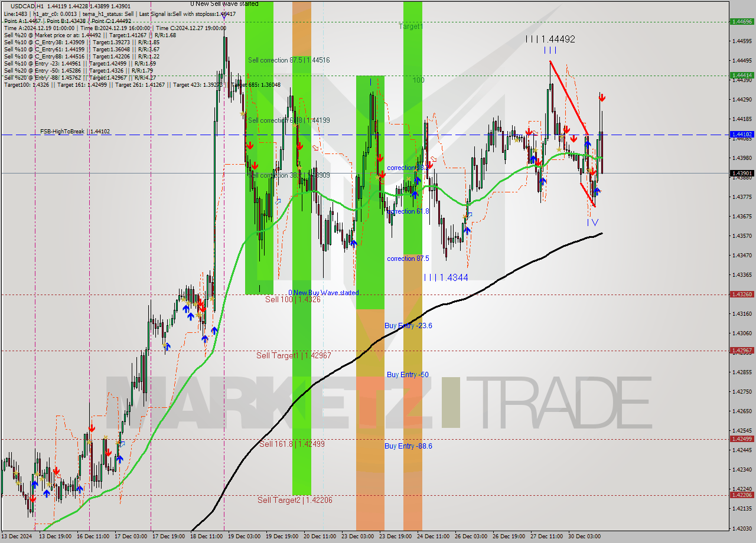This screenshot has height=543, width=756.
Task: Click the I V wave label
Action: (592, 223)
